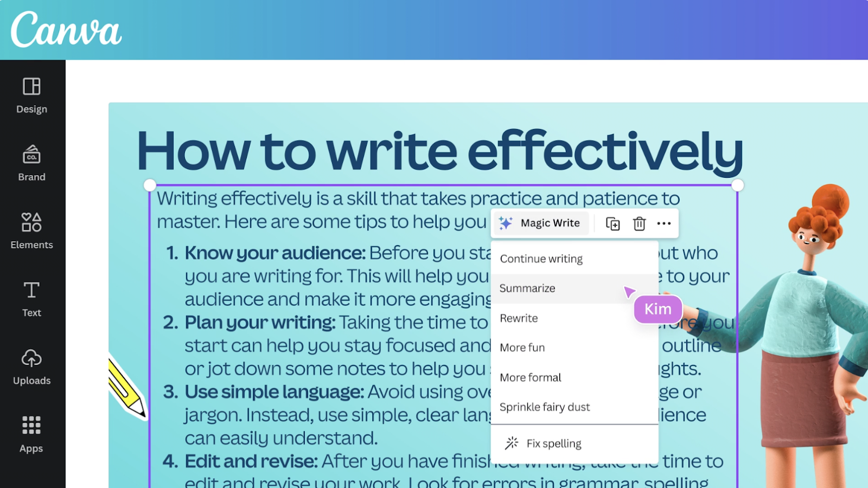868x488 pixels.
Task: Select the More fun option
Action: pos(575,348)
